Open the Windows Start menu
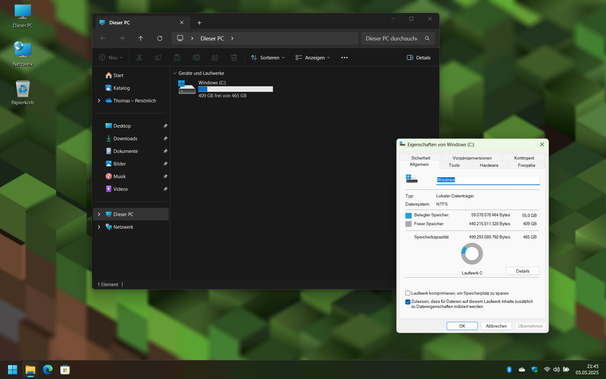 [x=12, y=370]
